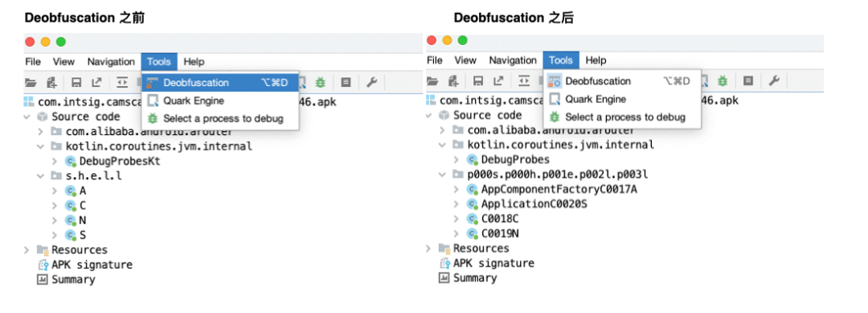Viewport: 868px width, 313px height.
Task: Click Save all icon in right '之后' window
Action: pos(479,81)
